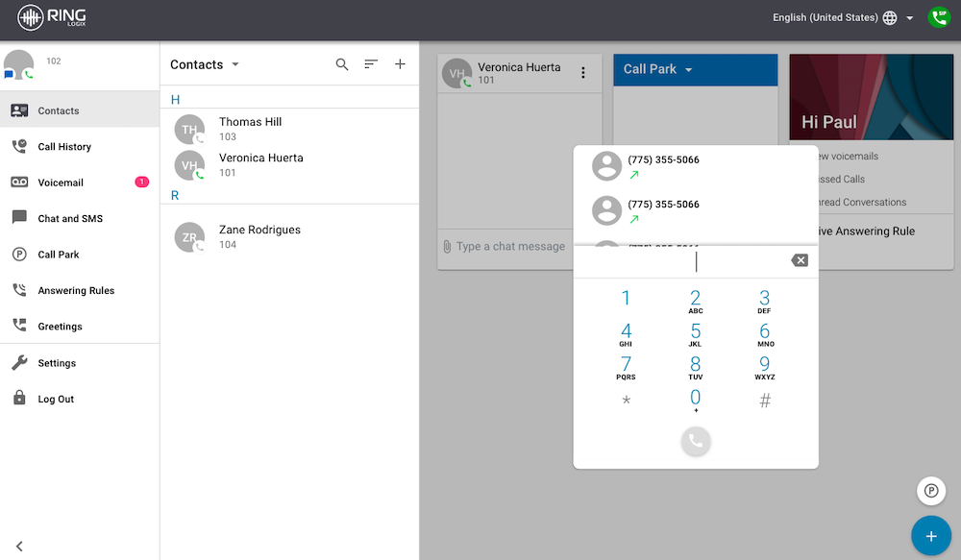Click the second (775) 355-5066 recent call
The image size is (961, 560).
click(x=696, y=210)
